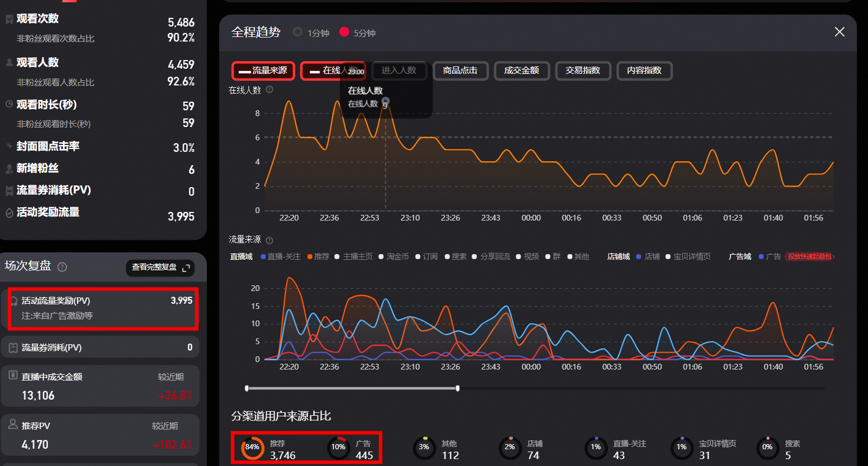Screen dimensions: 868x466
Task: Toggle the 其他 legend series
Action: tap(578, 256)
